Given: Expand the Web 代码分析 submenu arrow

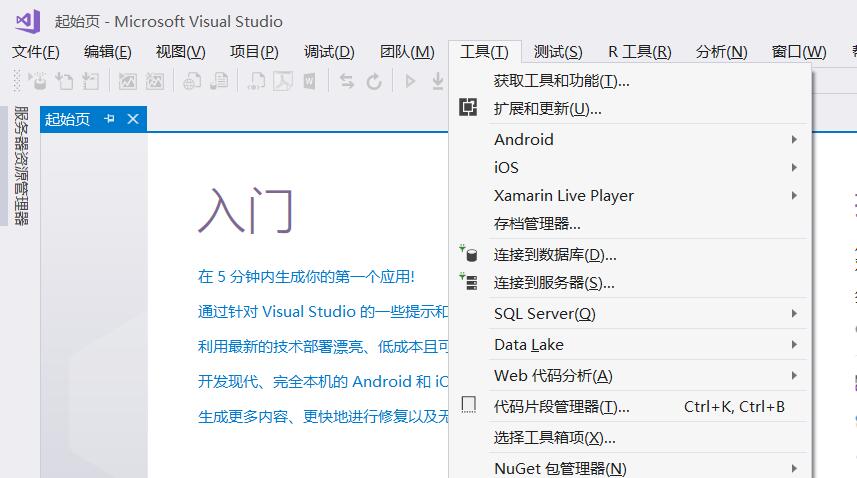Looking at the screenshot, I should (794, 375).
